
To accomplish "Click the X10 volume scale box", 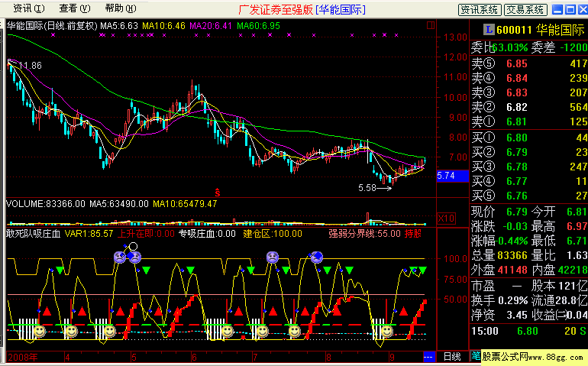I will point(446,218).
